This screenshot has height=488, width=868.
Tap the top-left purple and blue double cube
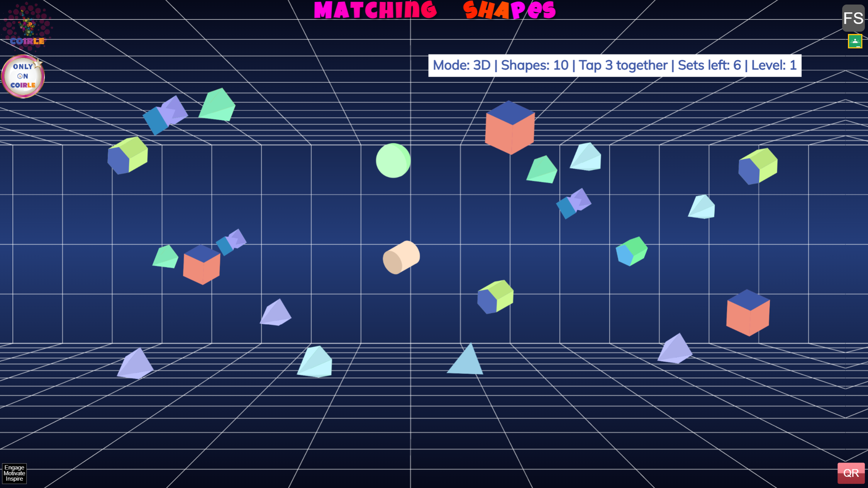click(165, 115)
